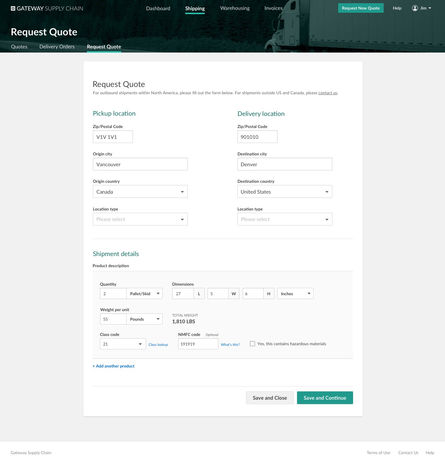Open the Destination country dropdown showing United States
The image size is (445, 464).
pos(285,192)
